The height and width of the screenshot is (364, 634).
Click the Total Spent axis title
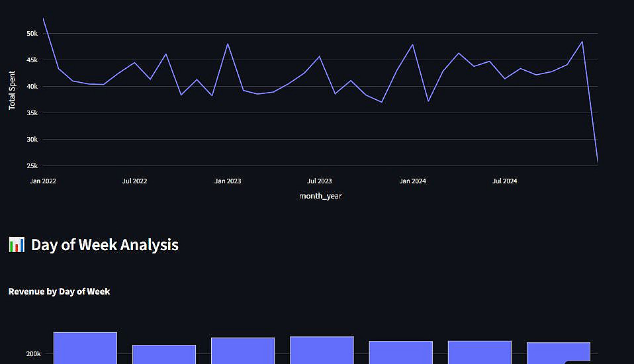12,90
